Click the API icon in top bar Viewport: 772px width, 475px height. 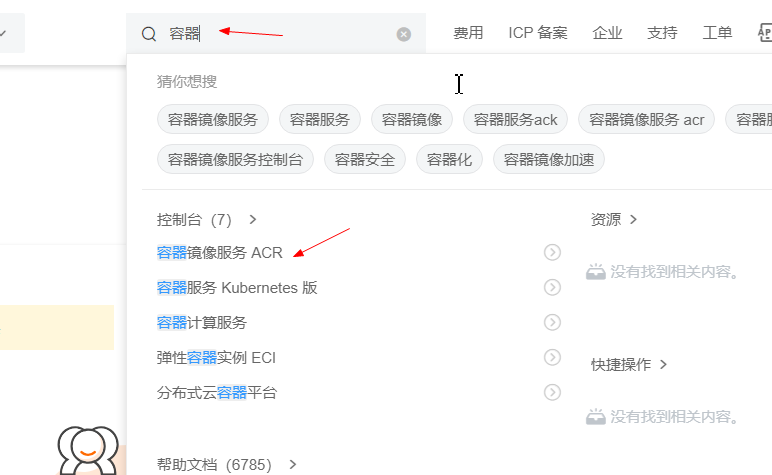765,32
